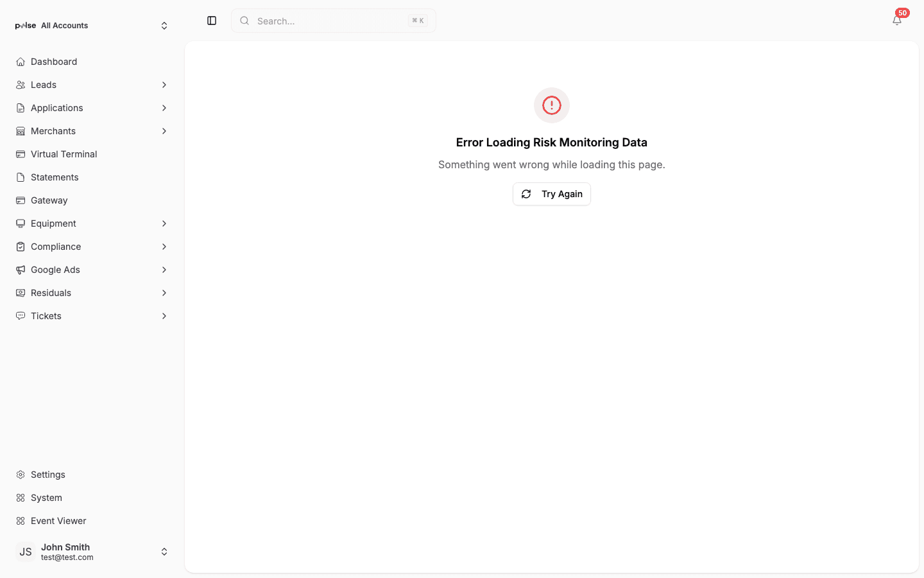
Task: Open the Merchants menu item
Action: pyautogui.click(x=54, y=130)
